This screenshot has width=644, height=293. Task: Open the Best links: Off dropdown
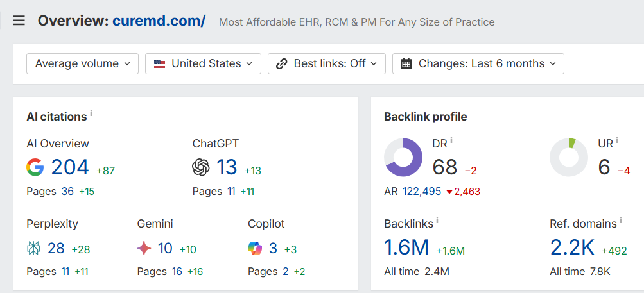[327, 63]
